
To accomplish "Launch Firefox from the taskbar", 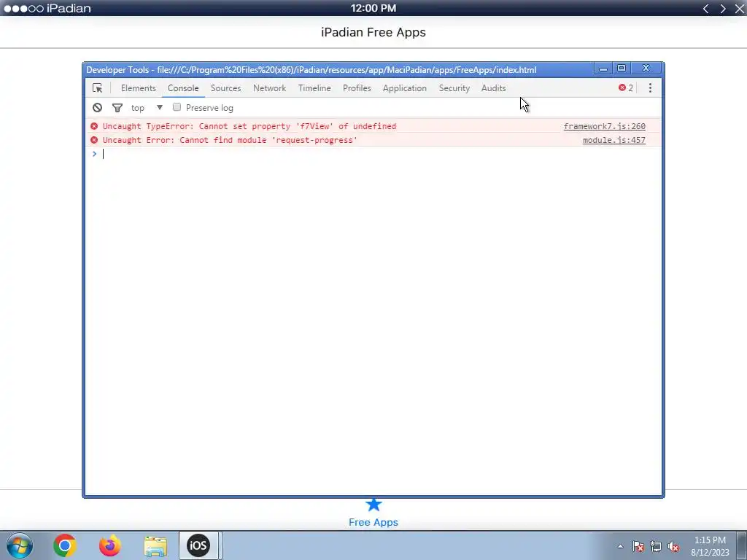I will click(110, 545).
